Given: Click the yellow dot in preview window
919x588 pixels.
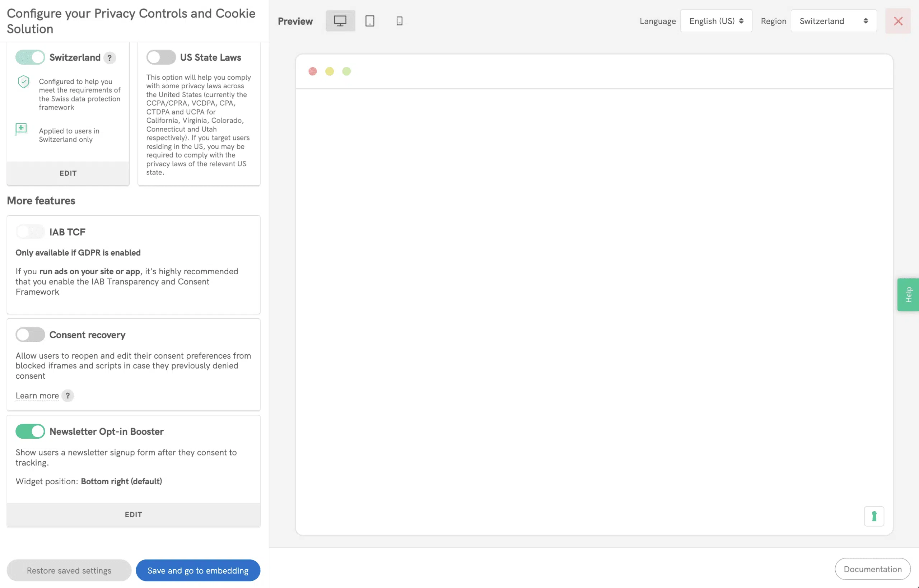Looking at the screenshot, I should point(330,71).
